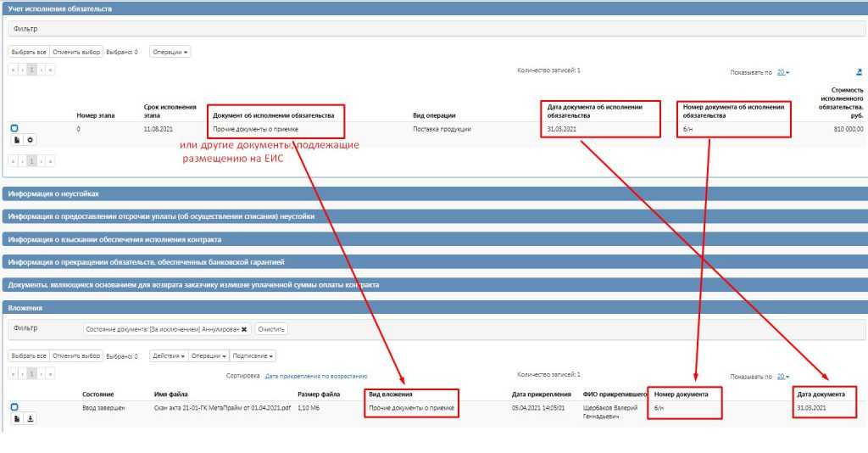Viewport: 868px width, 453px height.
Task: Click Дата прикрепления column header
Action: (x=542, y=394)
